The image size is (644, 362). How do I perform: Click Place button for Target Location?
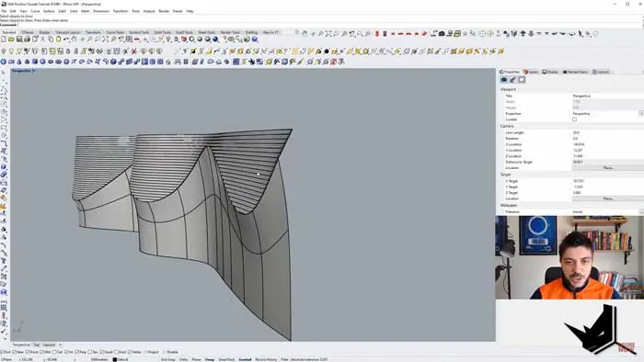(608, 198)
